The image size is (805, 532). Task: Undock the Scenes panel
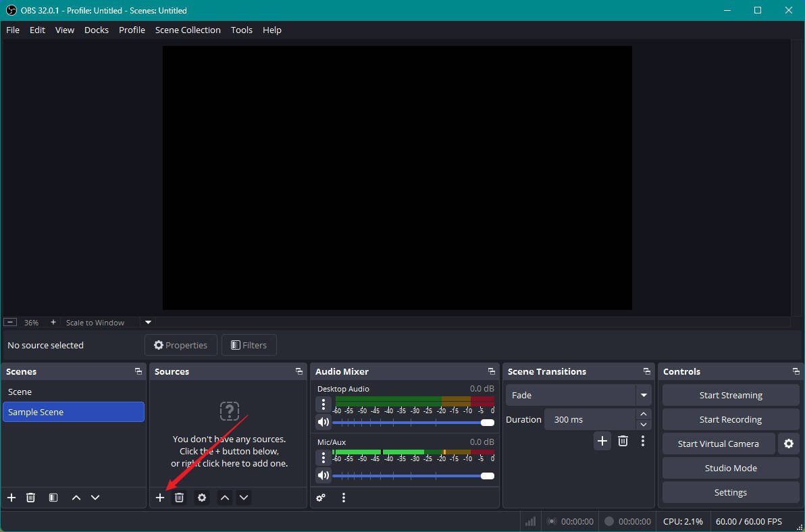click(x=138, y=371)
